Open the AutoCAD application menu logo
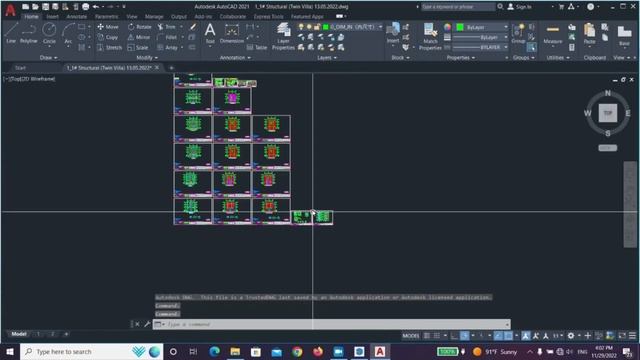The height and width of the screenshot is (360, 640). pos(10,10)
